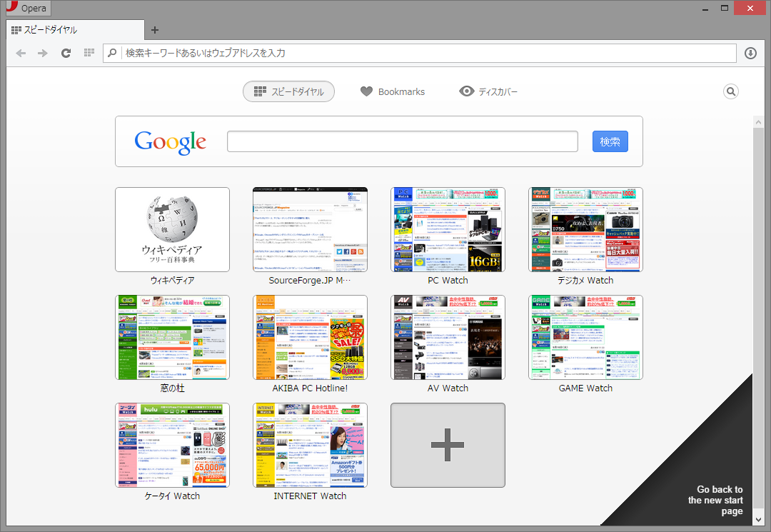Go forward with the forward arrow

(43, 53)
